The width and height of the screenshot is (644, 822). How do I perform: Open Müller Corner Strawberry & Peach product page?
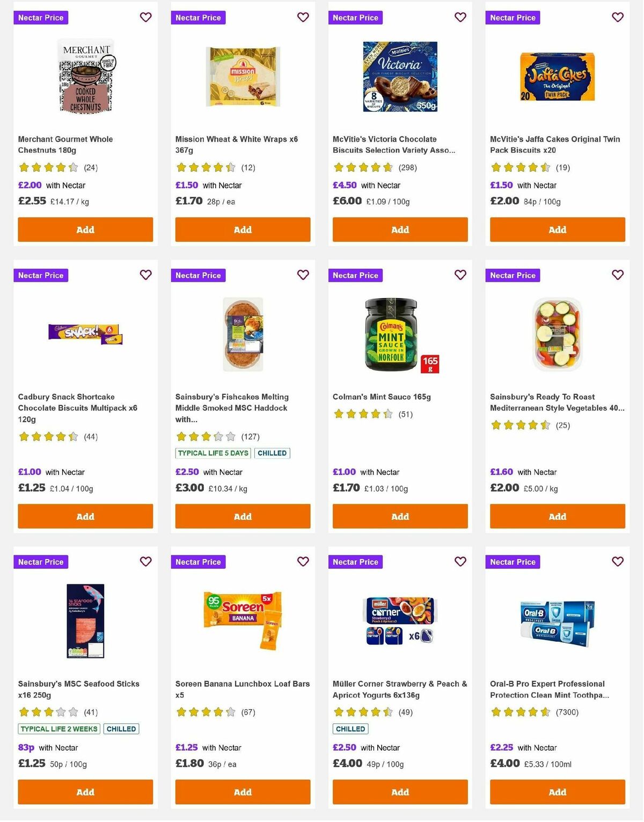coord(399,689)
